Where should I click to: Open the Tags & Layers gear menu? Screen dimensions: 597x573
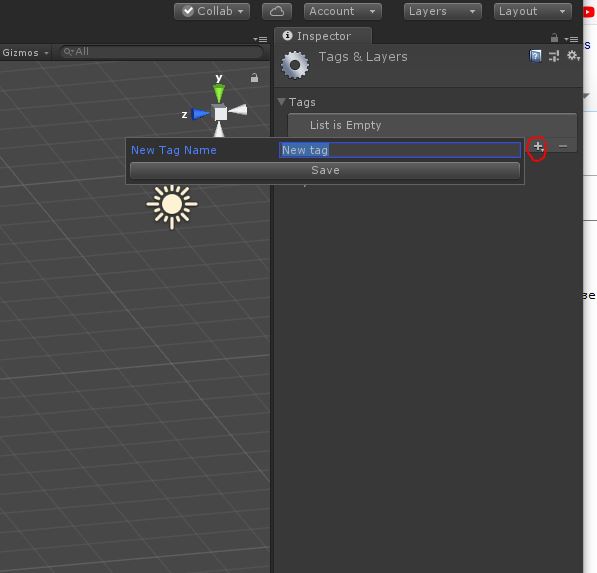pos(573,56)
